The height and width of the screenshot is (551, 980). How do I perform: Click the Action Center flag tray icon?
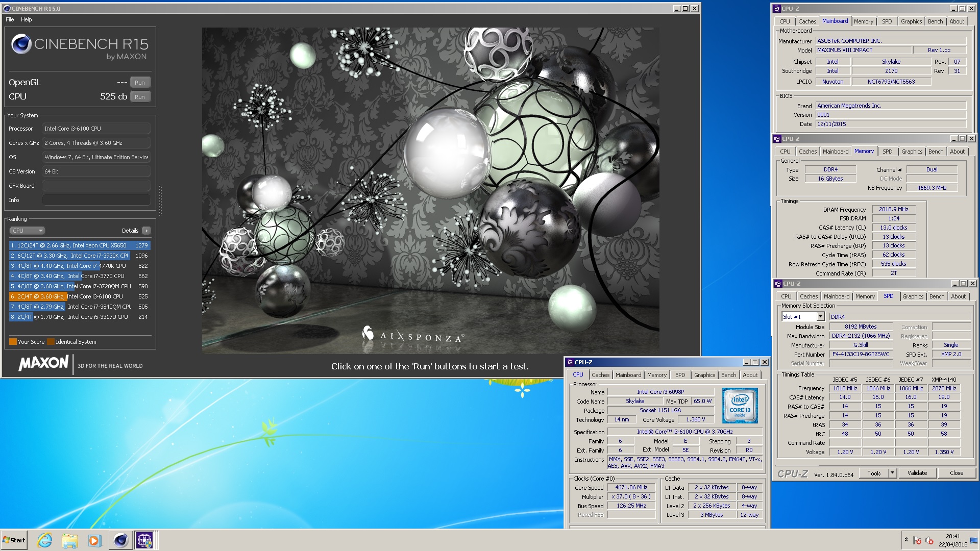[917, 540]
